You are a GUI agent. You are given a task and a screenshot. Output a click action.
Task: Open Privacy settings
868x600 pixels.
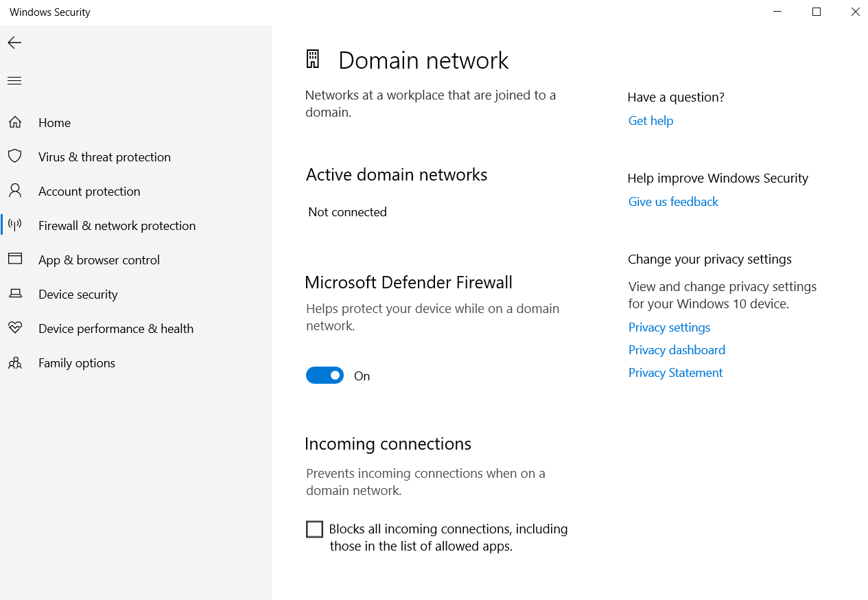point(669,327)
